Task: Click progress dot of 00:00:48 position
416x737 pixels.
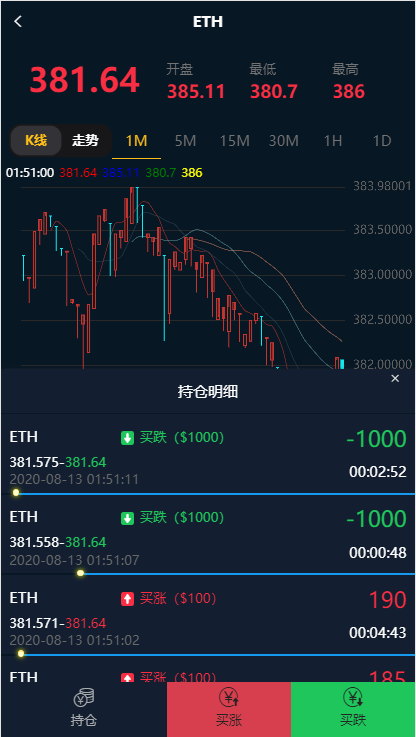Action: (80, 573)
